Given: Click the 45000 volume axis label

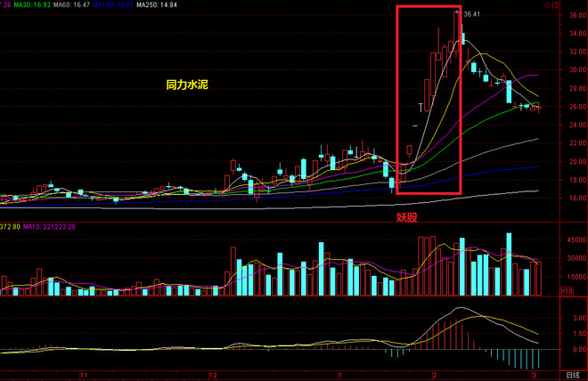Looking at the screenshot, I should 576,239.
